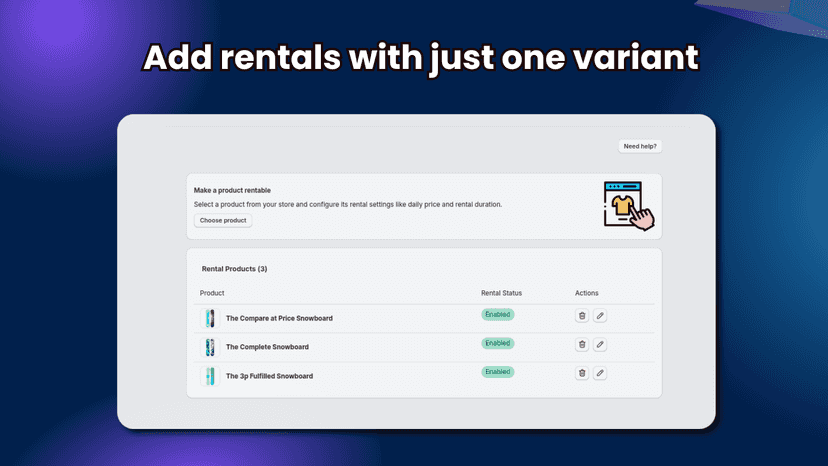Delete The Compare at Price Snowboard rental

(x=582, y=316)
